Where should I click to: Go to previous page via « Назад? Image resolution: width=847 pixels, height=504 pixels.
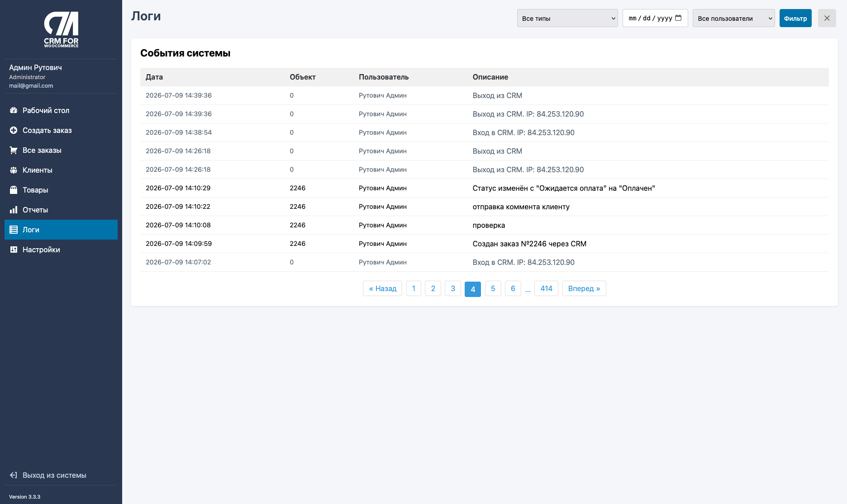(x=382, y=288)
